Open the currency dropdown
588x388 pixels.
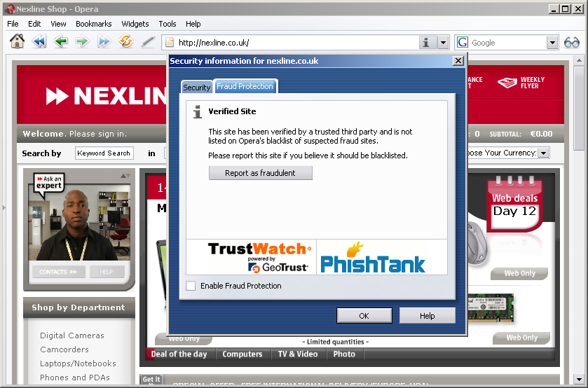pyautogui.click(x=544, y=153)
